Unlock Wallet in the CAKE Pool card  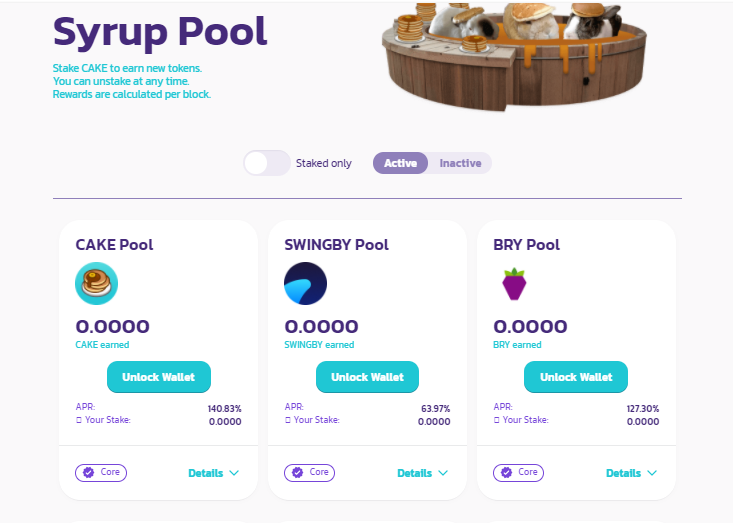click(x=158, y=377)
